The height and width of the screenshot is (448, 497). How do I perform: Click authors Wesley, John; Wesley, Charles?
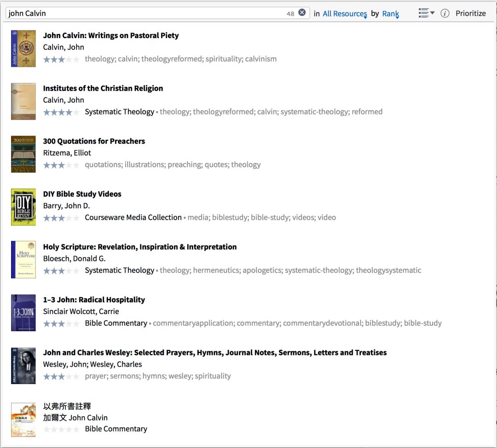(92, 364)
